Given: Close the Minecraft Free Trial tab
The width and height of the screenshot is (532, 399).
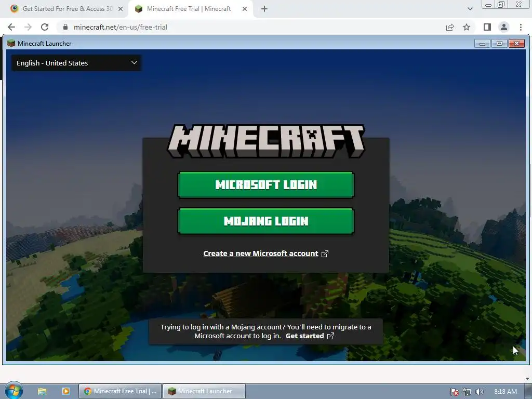Looking at the screenshot, I should click(x=245, y=9).
